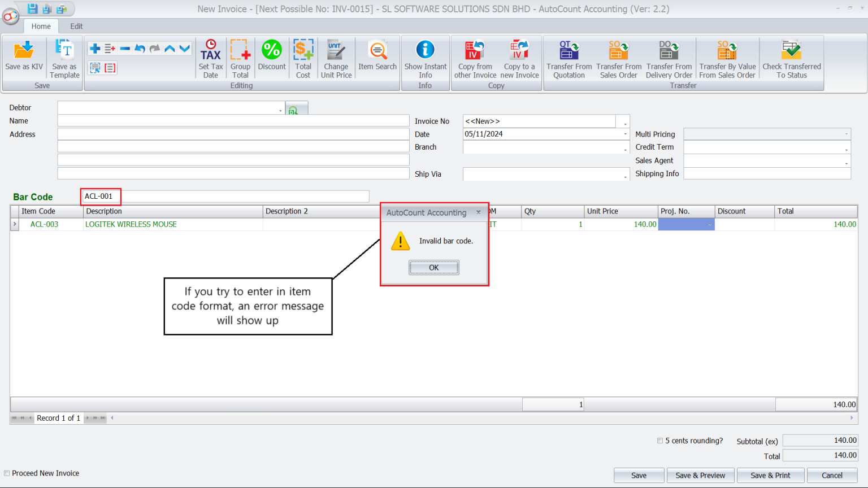Click the Save as Template icon

point(64,56)
